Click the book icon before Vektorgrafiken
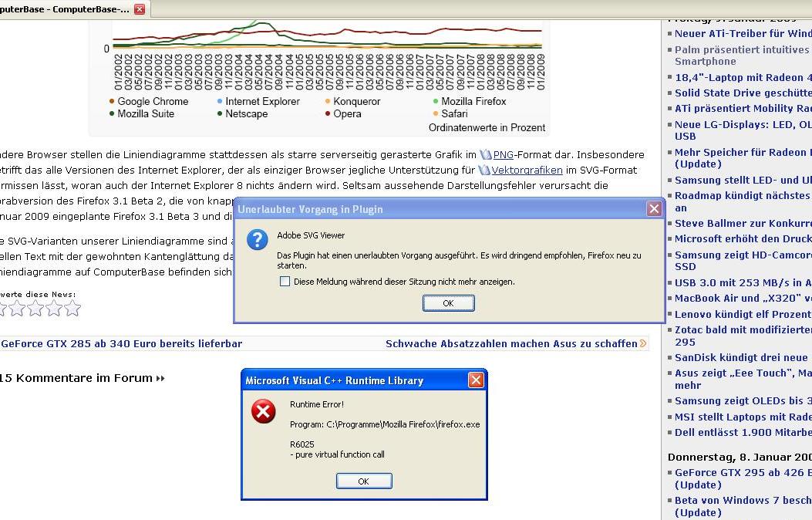Viewport: 812px width, 520px height. (483, 171)
